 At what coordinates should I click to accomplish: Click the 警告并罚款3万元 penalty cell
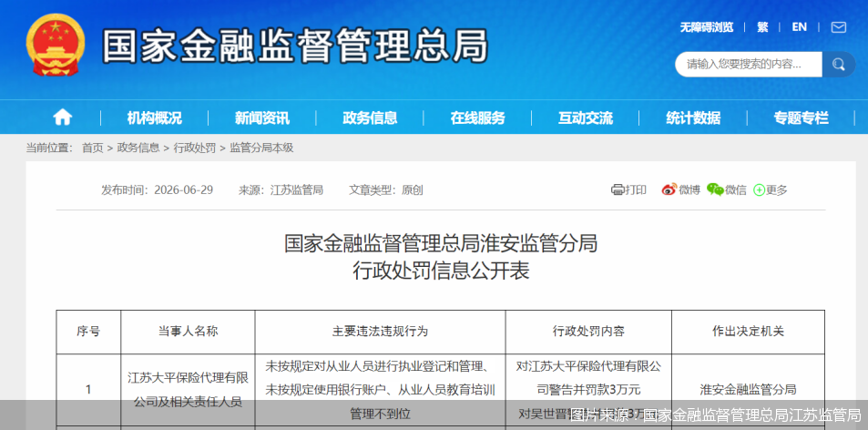click(588, 390)
